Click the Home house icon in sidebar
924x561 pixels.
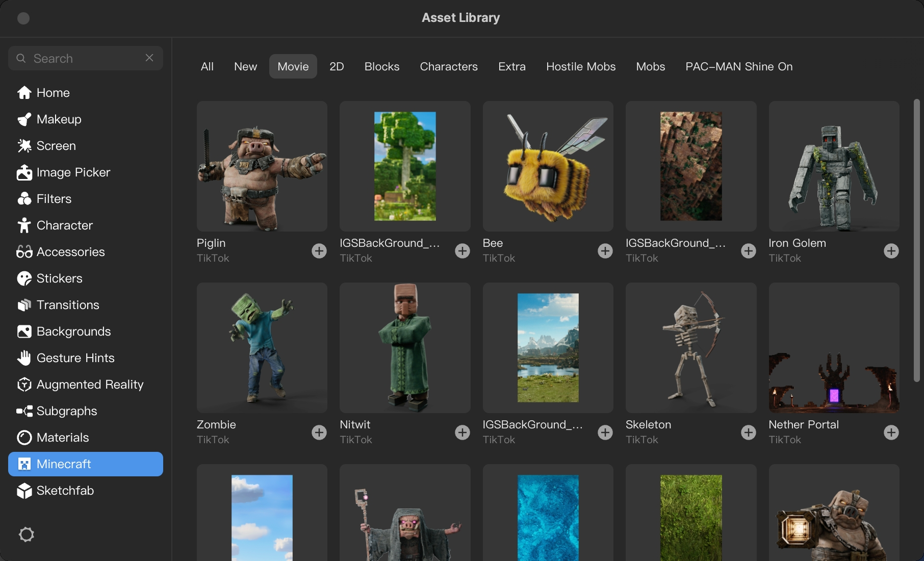24,93
